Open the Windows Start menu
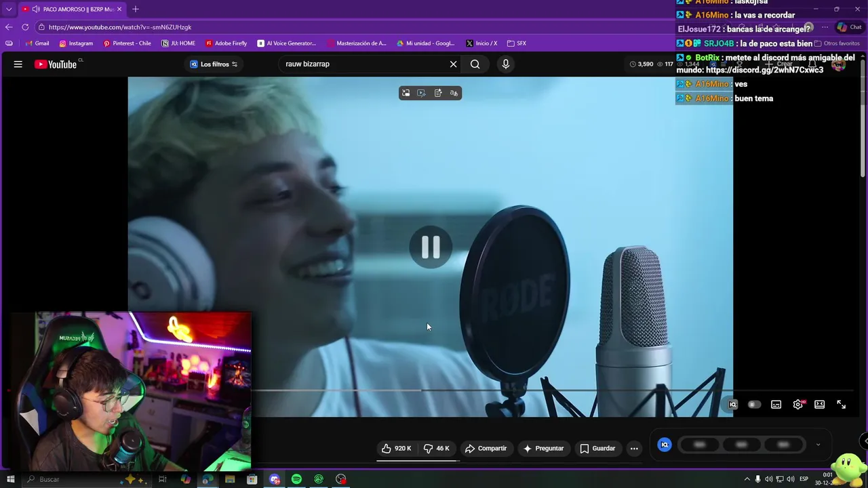The width and height of the screenshot is (868, 488). (10, 479)
